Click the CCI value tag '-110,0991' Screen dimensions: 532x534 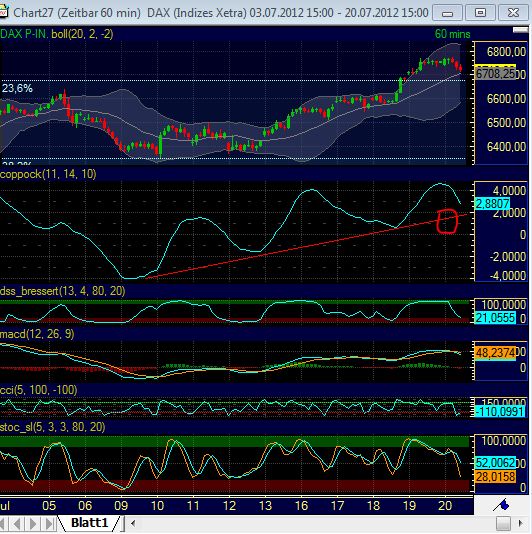(499, 412)
